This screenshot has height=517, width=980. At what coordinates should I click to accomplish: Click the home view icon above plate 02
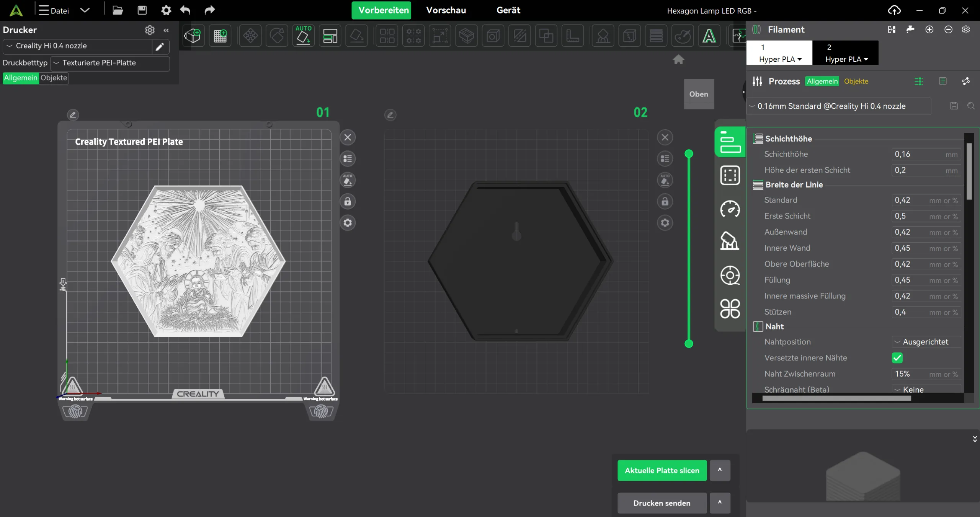tap(678, 60)
